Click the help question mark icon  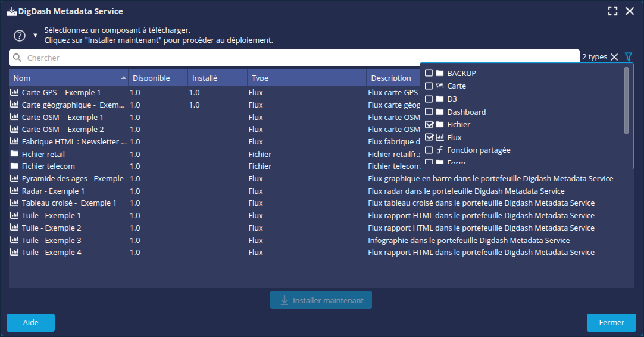(20, 36)
